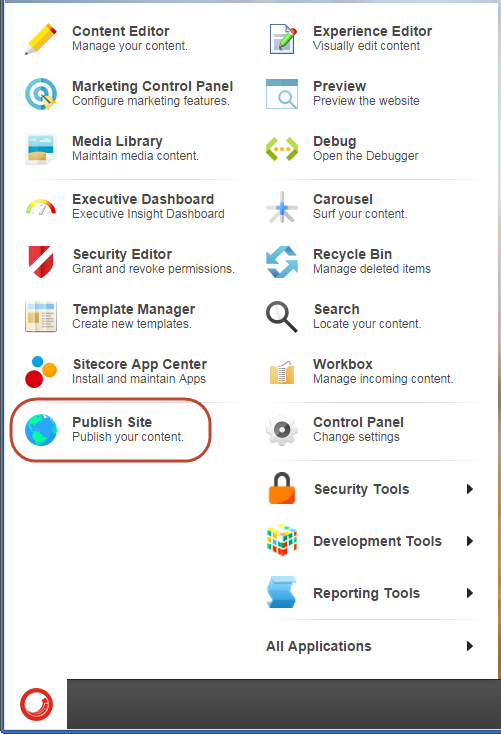This screenshot has height=734, width=501.
Task: Click the Search magnifying glass icon
Action: point(282,317)
